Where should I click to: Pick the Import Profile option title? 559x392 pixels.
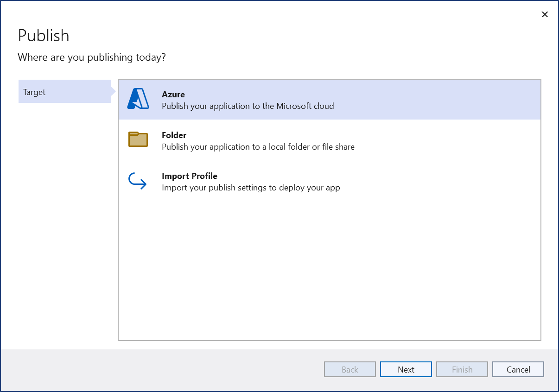tap(189, 176)
